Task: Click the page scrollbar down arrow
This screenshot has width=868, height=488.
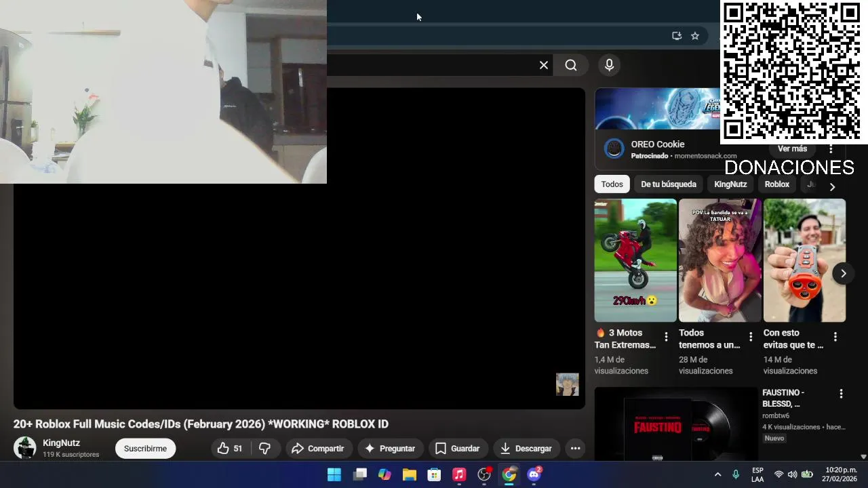Action: (x=863, y=457)
